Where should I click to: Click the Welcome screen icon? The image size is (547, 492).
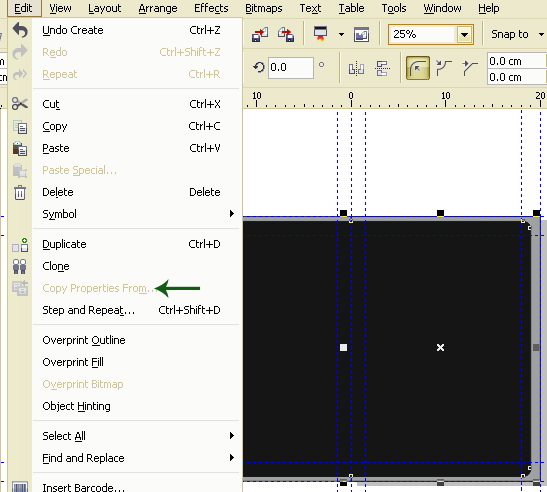(x=361, y=35)
